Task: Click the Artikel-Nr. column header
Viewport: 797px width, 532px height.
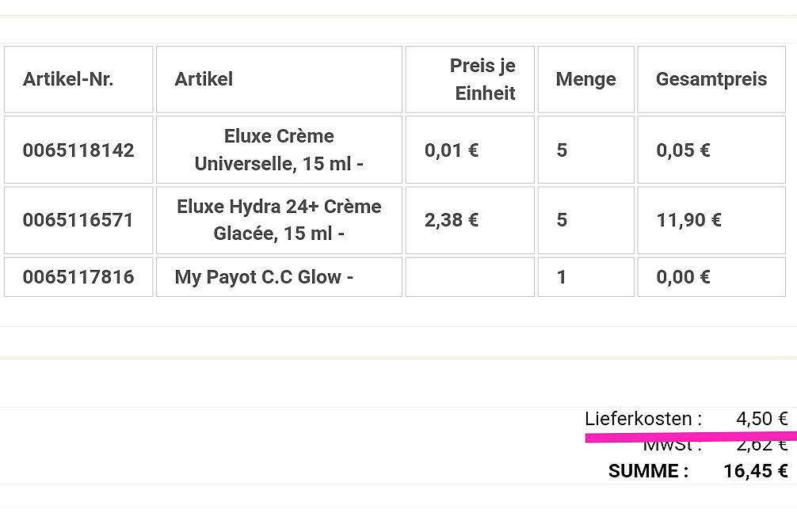Action: pyautogui.click(x=68, y=79)
